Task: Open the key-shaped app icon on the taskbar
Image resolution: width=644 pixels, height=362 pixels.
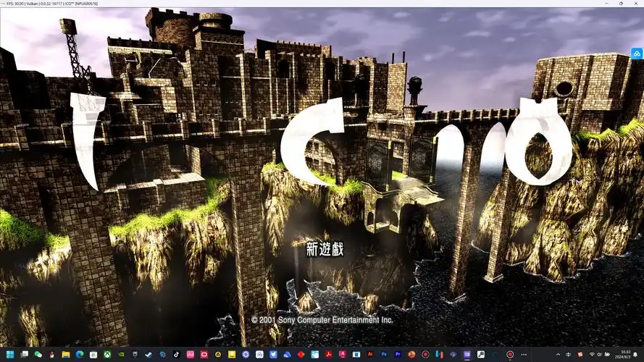Action: pyautogui.click(x=481, y=354)
